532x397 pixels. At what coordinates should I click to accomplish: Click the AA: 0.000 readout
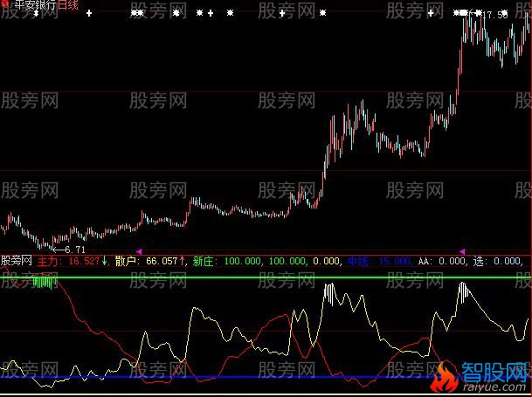coord(443,261)
